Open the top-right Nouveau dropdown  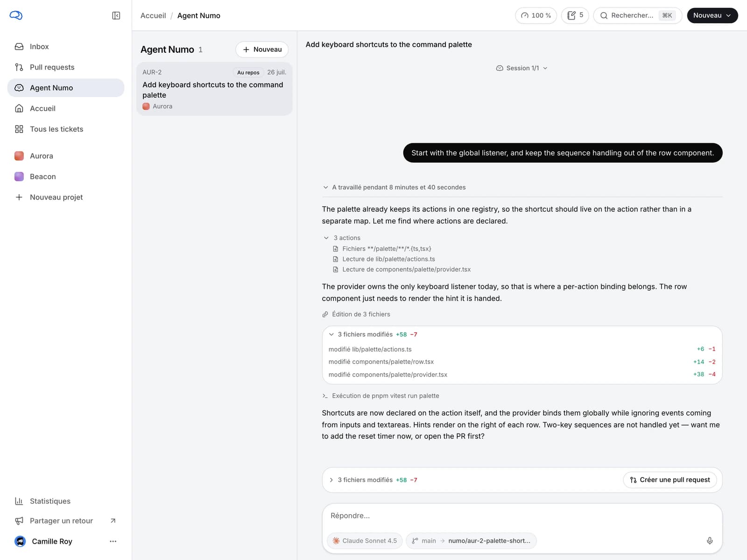tap(712, 15)
